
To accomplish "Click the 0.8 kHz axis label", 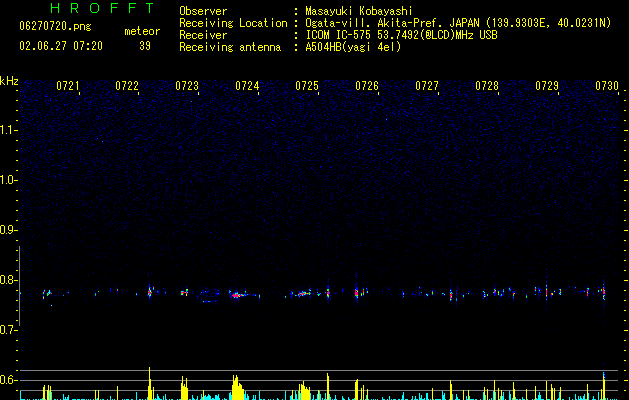I will tap(9, 280).
